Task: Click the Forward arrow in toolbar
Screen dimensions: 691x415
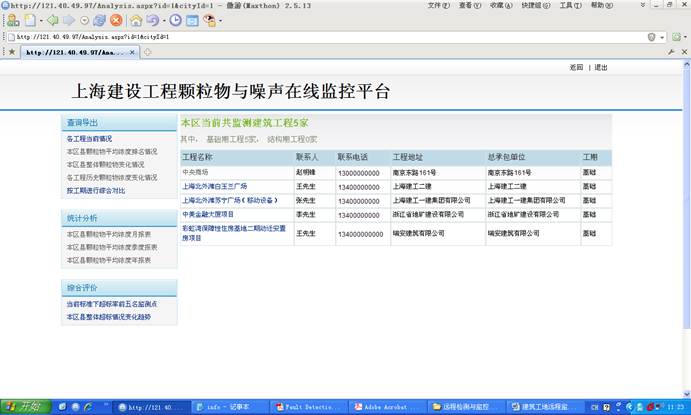Action: pos(68,20)
